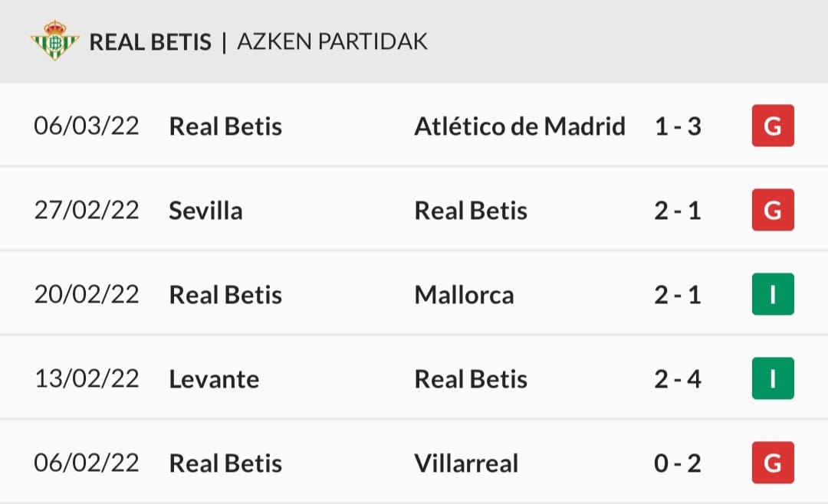Click the Real Betis club crest
The width and height of the screenshot is (828, 504).
click(54, 41)
